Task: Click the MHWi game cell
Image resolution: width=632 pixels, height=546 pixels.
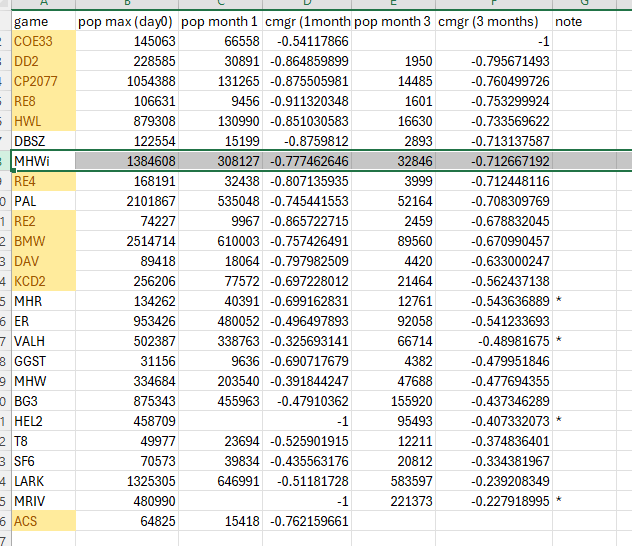Action: (44, 161)
